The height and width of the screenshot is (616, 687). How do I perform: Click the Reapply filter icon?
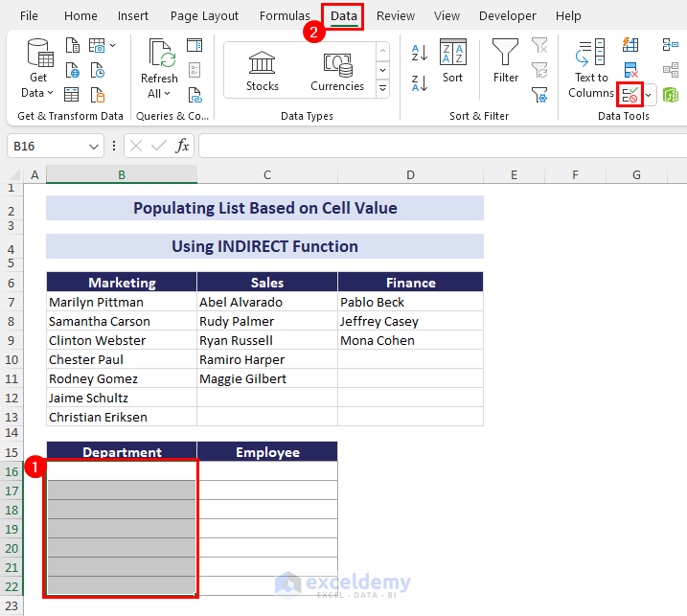pyautogui.click(x=539, y=70)
